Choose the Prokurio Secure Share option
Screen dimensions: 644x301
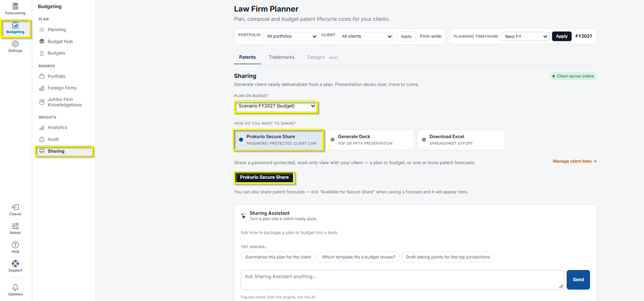coord(278,139)
